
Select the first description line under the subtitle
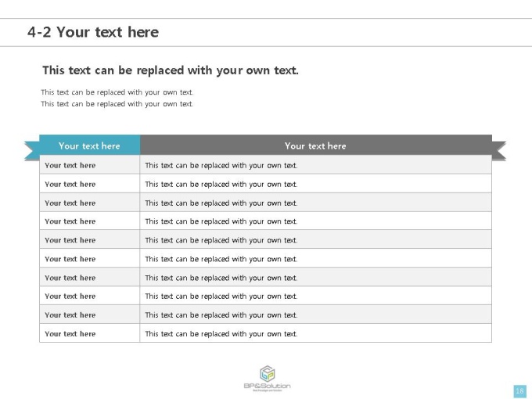[x=117, y=92]
